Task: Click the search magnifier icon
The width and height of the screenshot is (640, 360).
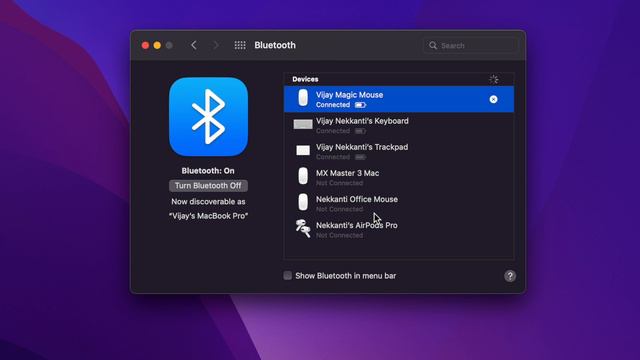Action: (433, 45)
